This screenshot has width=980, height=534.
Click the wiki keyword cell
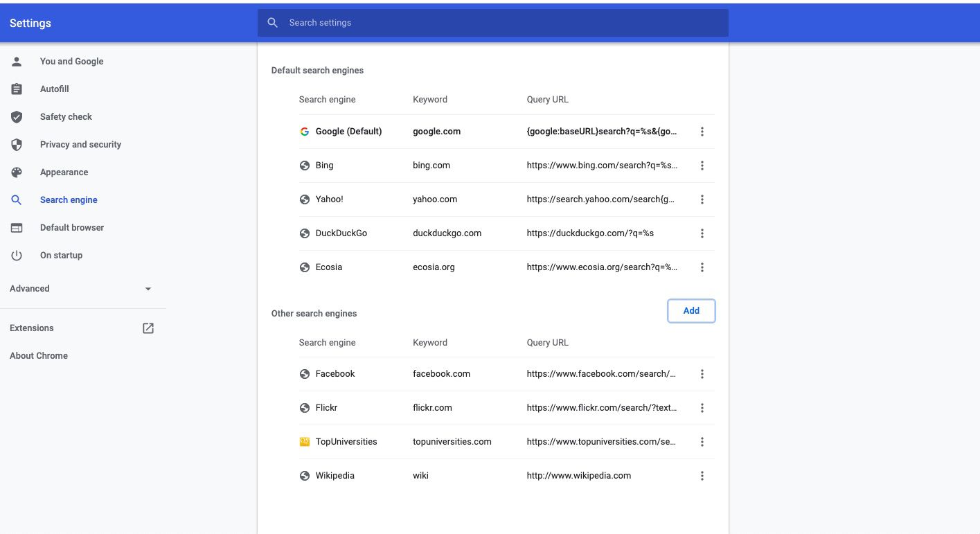(x=421, y=476)
